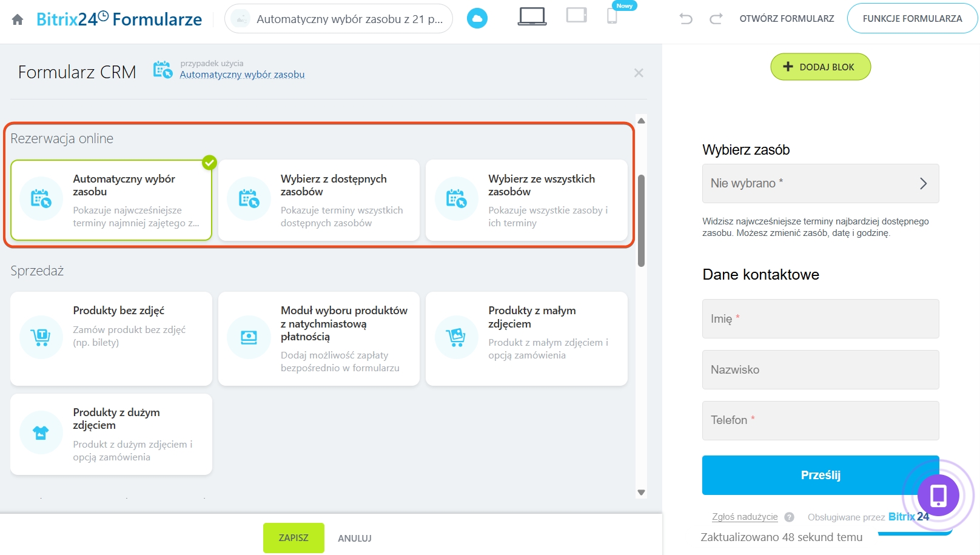980x555 pixels.
Task: Switch to desktop preview icon
Action: click(532, 16)
